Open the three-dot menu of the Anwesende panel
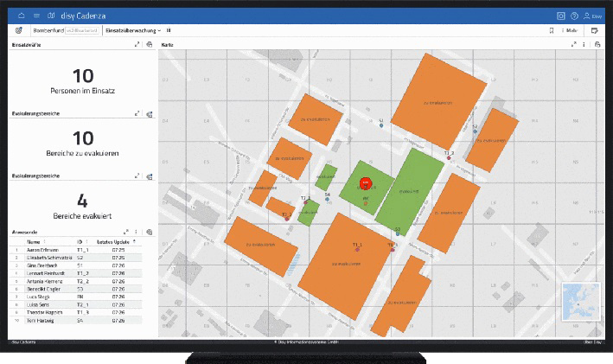Image resolution: width=613 pixels, height=364 pixels. pos(136,232)
